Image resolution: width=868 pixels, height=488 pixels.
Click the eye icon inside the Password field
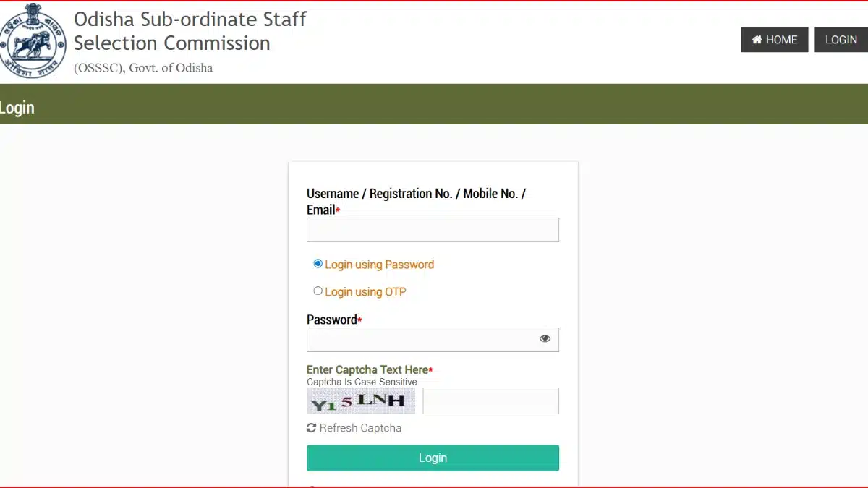click(545, 338)
